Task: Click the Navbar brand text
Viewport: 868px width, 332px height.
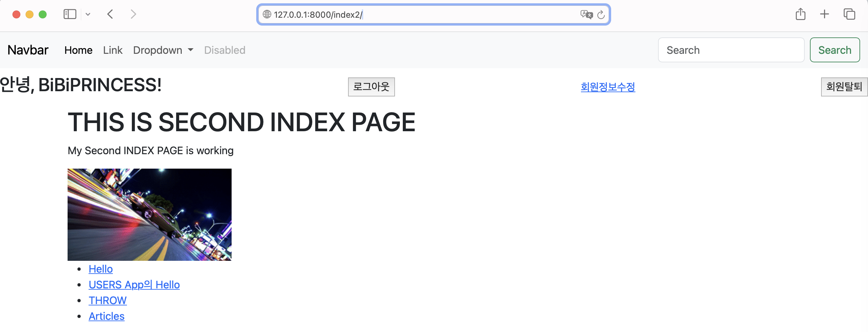Action: coord(28,50)
